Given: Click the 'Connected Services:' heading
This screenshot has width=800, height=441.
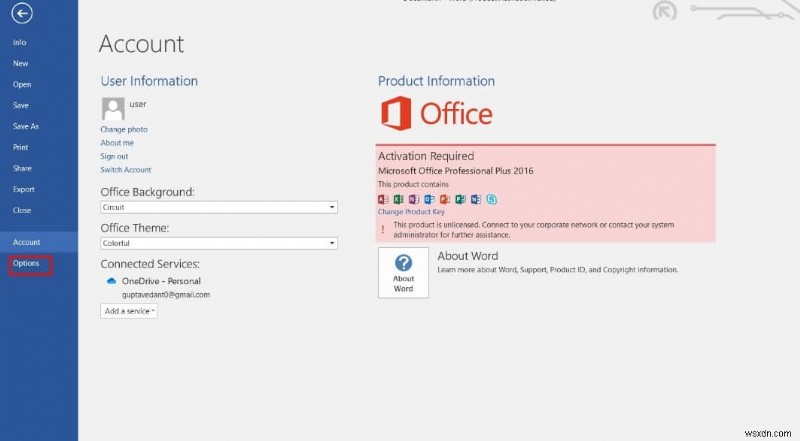Looking at the screenshot, I should [x=150, y=264].
